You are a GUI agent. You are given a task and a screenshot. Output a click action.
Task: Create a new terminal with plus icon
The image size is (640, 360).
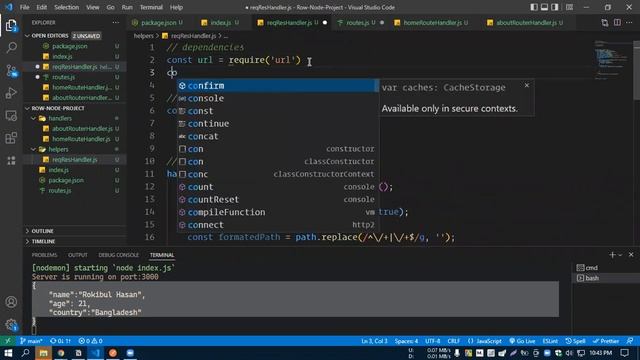[x=612, y=255]
